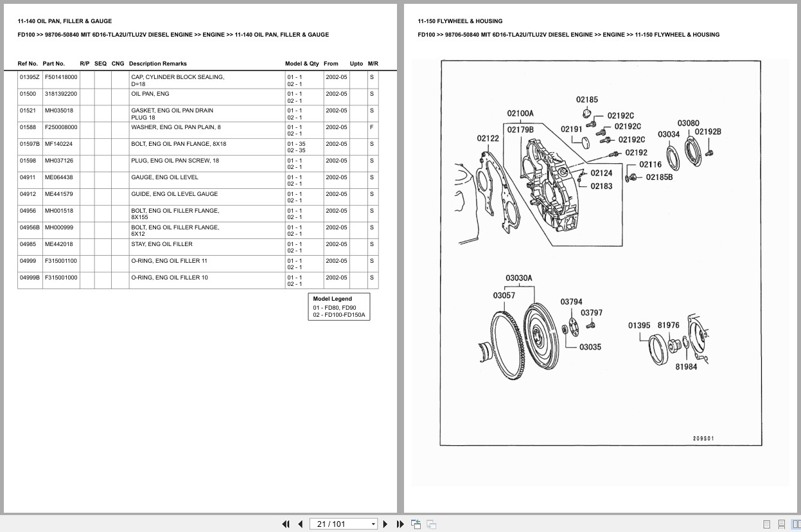Switch to single page view

tap(766, 524)
